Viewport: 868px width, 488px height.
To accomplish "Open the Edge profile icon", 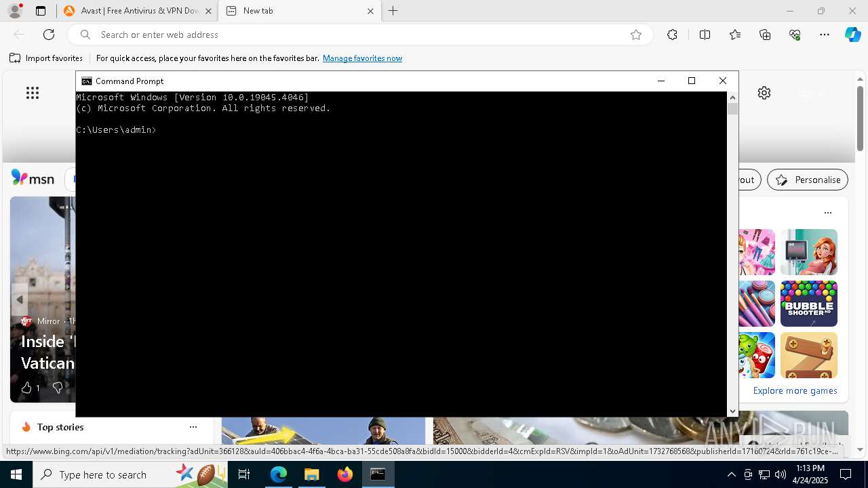I will (x=15, y=11).
